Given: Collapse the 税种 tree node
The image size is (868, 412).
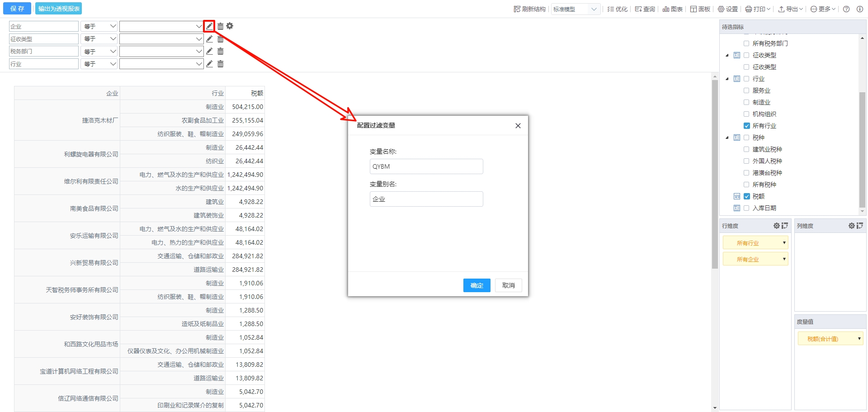Looking at the screenshot, I should pos(727,137).
